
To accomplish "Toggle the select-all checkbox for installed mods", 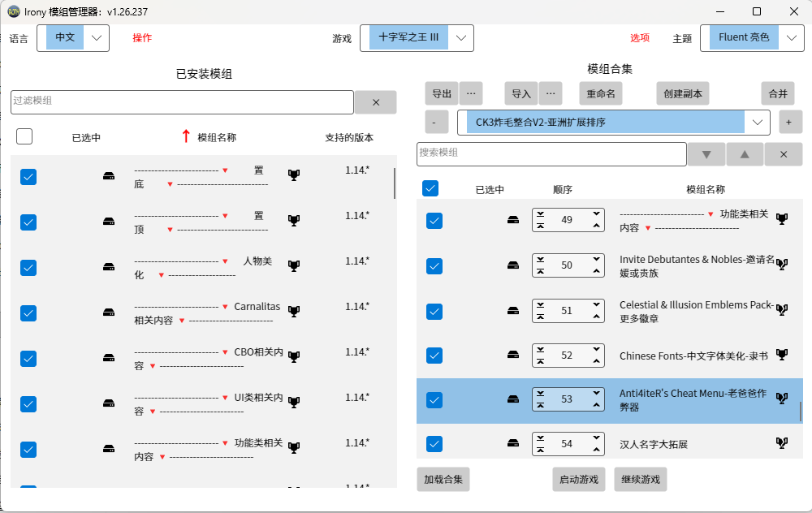I will pos(24,136).
